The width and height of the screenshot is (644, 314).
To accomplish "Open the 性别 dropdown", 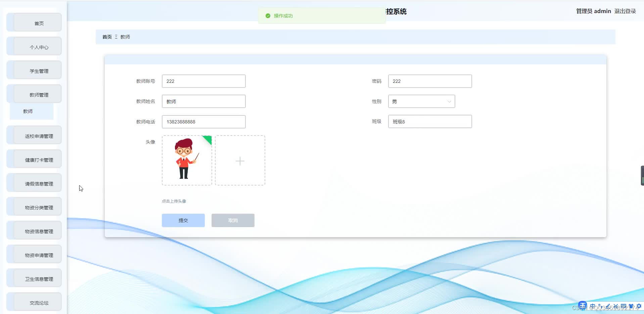I will pyautogui.click(x=422, y=101).
